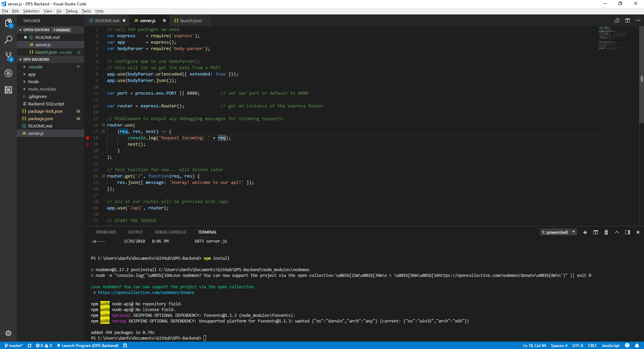Collapse the code fold at line 24
The width and height of the screenshot is (644, 349).
point(103,176)
